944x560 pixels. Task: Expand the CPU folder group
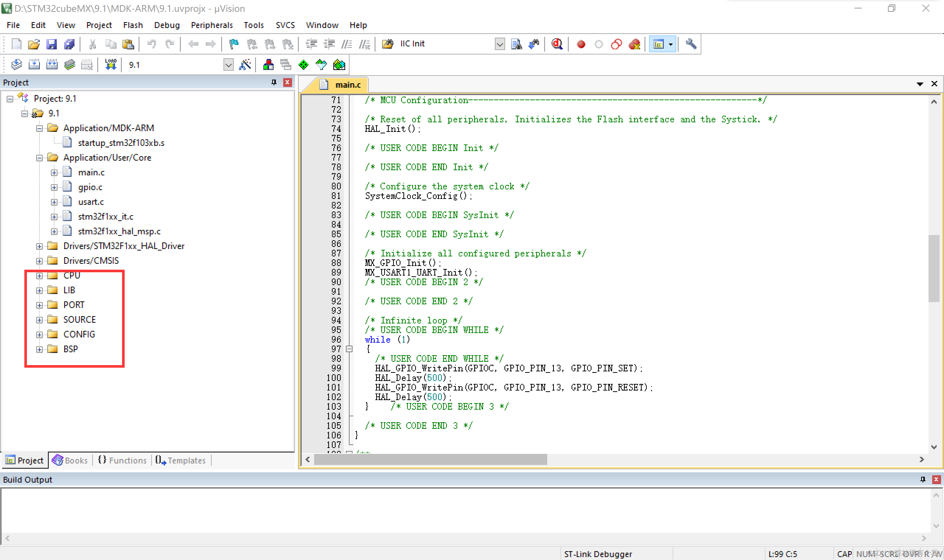click(x=39, y=276)
